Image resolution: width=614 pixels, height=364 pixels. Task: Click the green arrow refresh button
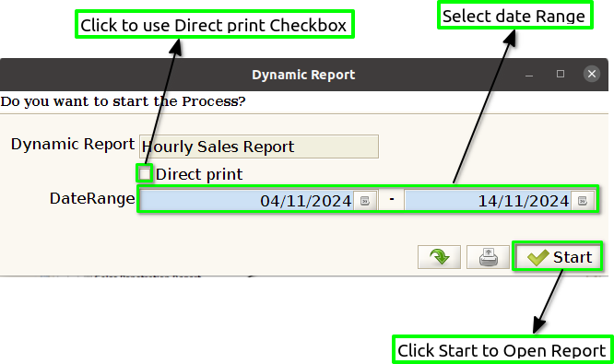coord(439,257)
